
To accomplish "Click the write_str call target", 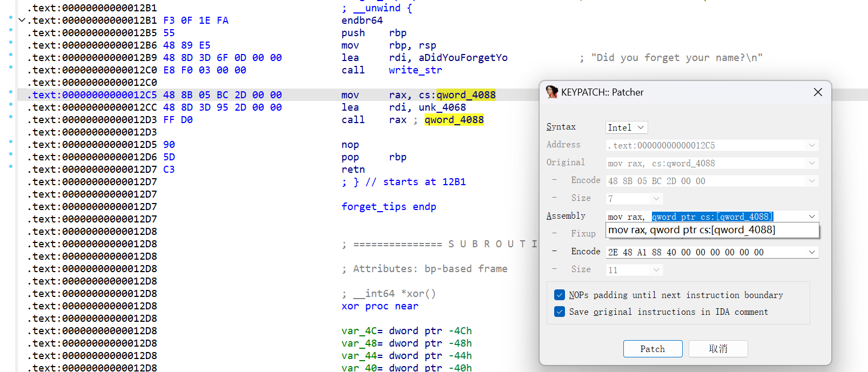I will 415,70.
